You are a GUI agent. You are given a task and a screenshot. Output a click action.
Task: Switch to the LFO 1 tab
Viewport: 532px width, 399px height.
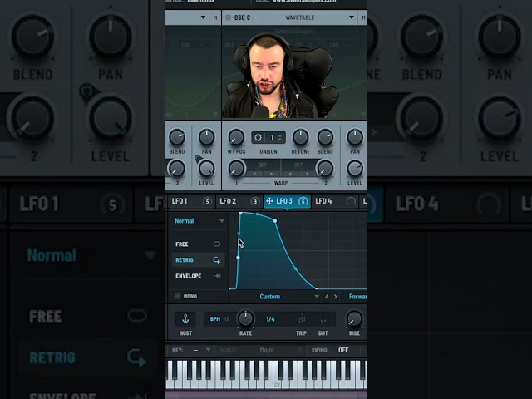click(x=190, y=201)
